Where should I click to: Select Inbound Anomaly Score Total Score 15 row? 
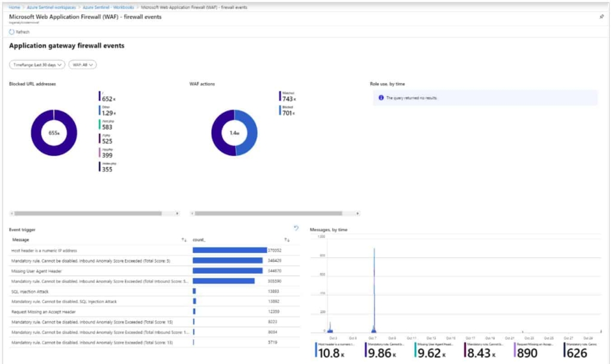155,322
